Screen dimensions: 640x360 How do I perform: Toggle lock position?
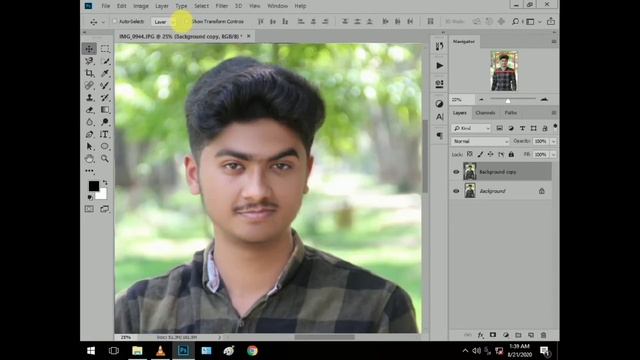click(x=491, y=154)
